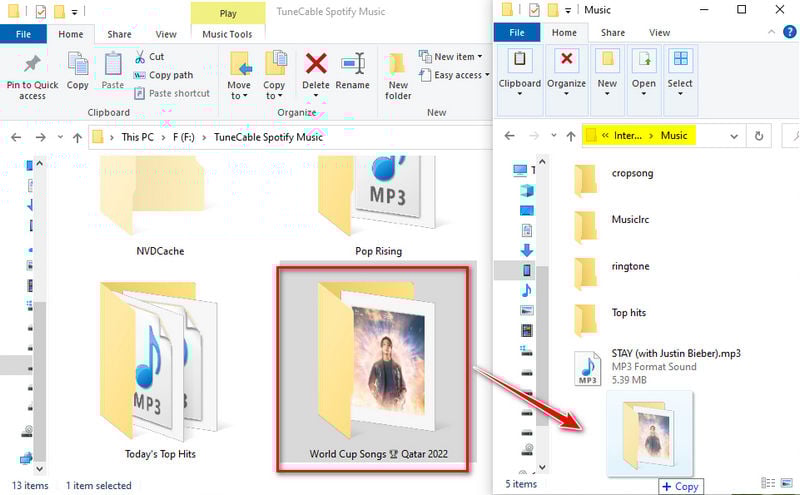Open the Top hits folder
This screenshot has height=495, width=800.
coord(610,319)
